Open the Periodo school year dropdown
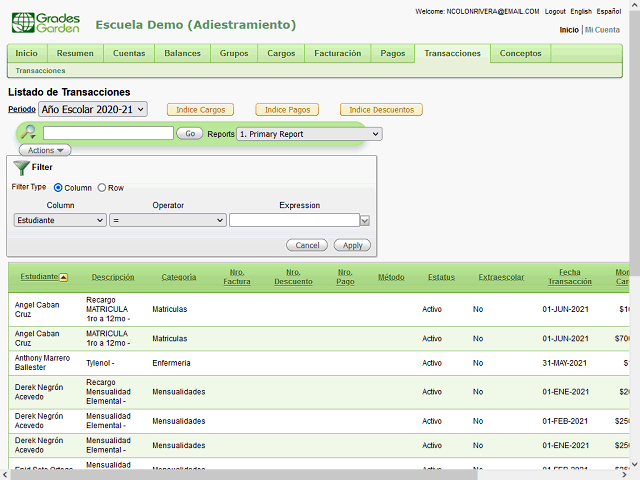 point(93,109)
